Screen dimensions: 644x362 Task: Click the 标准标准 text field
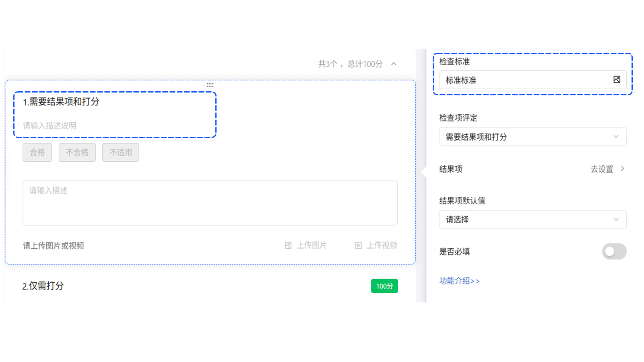[503, 80]
